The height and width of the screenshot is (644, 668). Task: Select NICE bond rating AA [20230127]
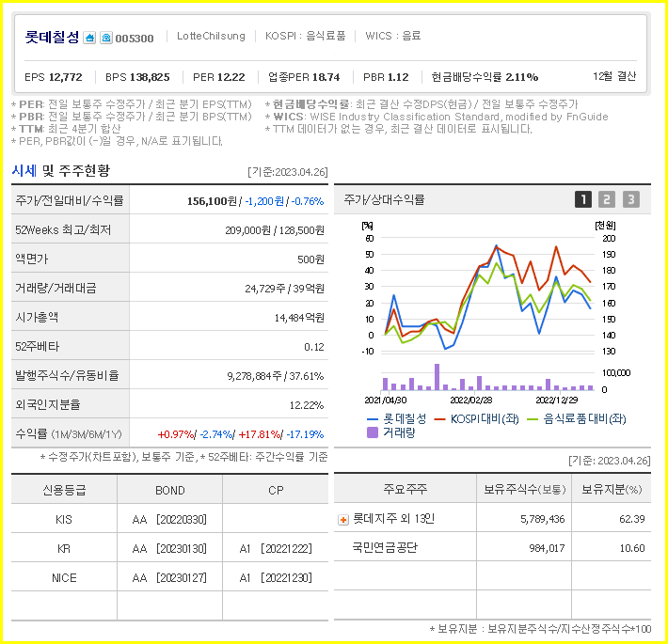[169, 578]
